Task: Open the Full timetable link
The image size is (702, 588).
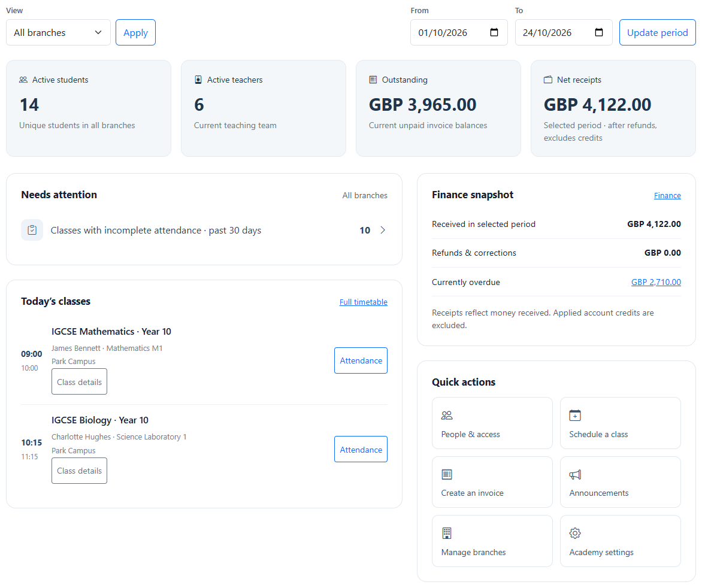Action: tap(364, 302)
